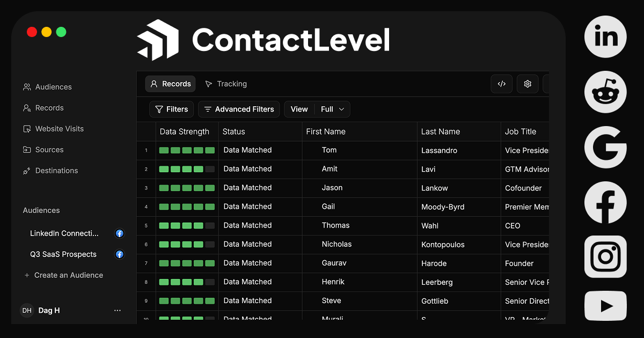Click the Destinations plug icon
644x338 pixels.
point(27,171)
